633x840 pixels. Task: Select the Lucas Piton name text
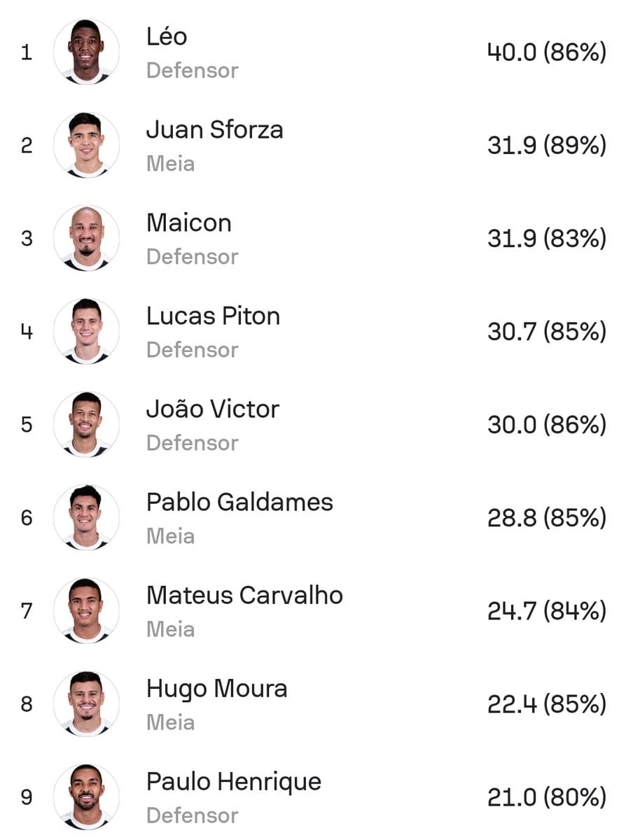(x=213, y=316)
